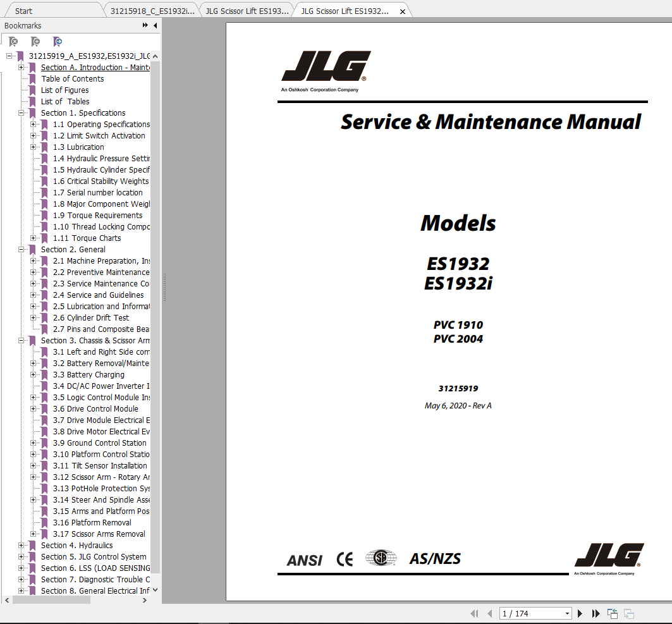672x624 pixels.
Task: Go to next page using arrow icon
Action: 580,613
